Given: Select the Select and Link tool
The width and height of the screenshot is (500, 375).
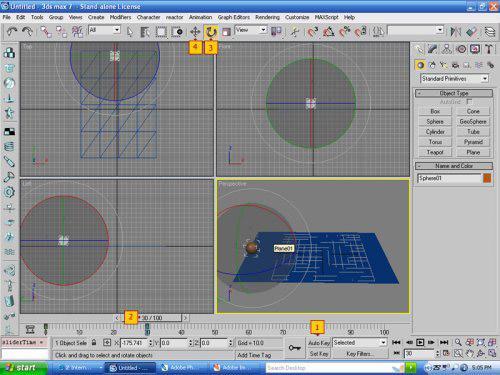Looking at the screenshot, I should coord(46,32).
